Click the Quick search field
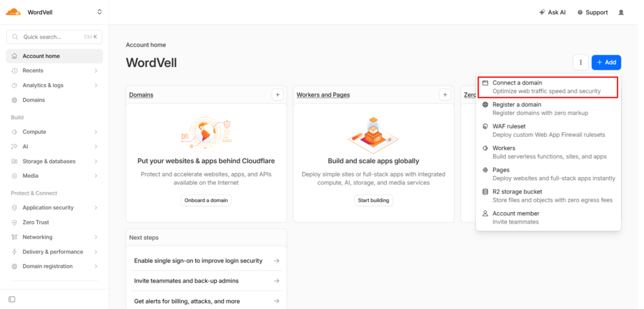644x309 pixels. pyautogui.click(x=54, y=37)
